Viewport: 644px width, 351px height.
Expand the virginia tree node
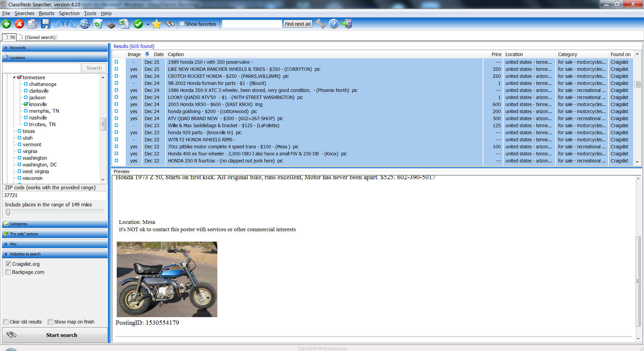tap(14, 151)
